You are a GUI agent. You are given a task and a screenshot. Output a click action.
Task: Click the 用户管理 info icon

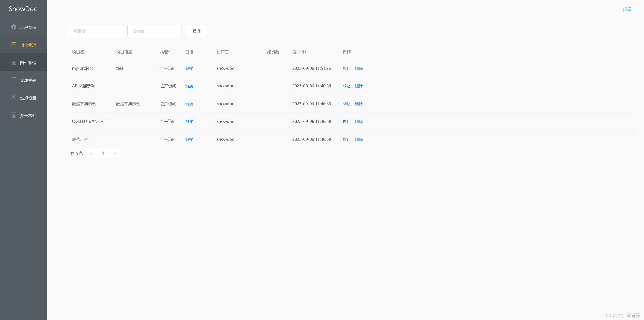pyautogui.click(x=14, y=27)
